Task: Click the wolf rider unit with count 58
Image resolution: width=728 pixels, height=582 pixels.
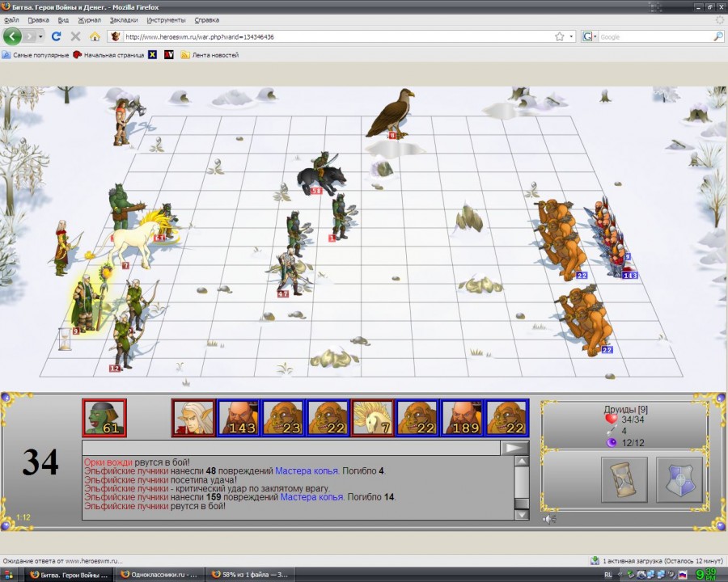Action: (x=322, y=174)
